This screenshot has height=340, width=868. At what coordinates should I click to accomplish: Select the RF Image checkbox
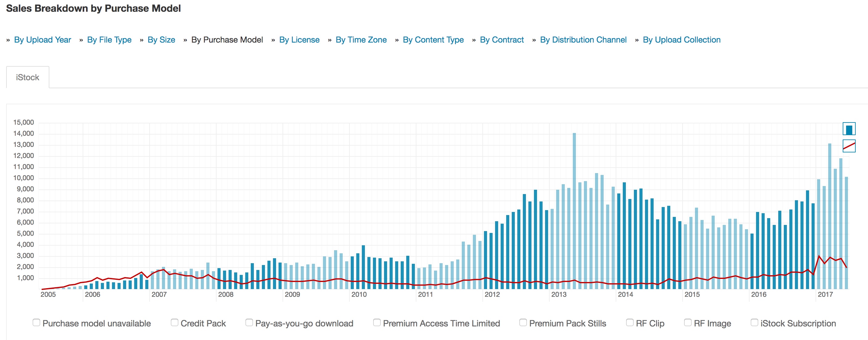(688, 322)
